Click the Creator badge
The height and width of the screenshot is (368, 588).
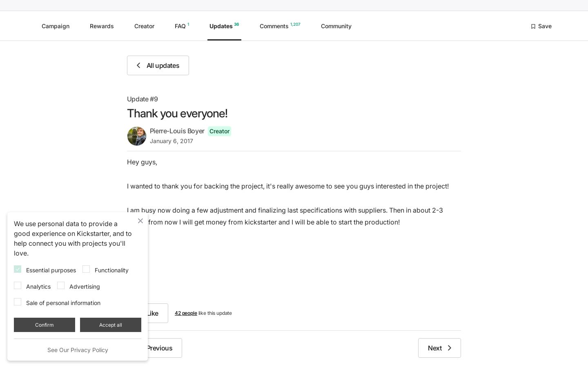pos(219,131)
